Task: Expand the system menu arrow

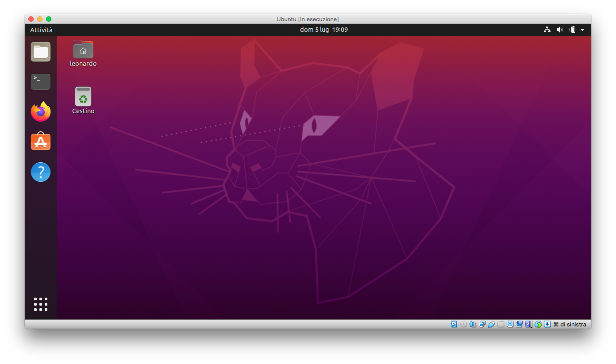Action: 582,30
